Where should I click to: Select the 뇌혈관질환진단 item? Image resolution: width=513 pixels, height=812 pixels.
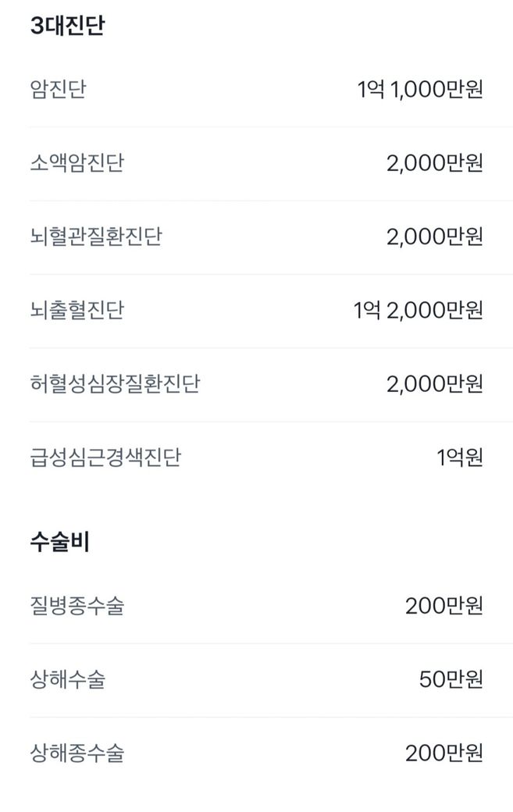pyautogui.click(x=95, y=237)
